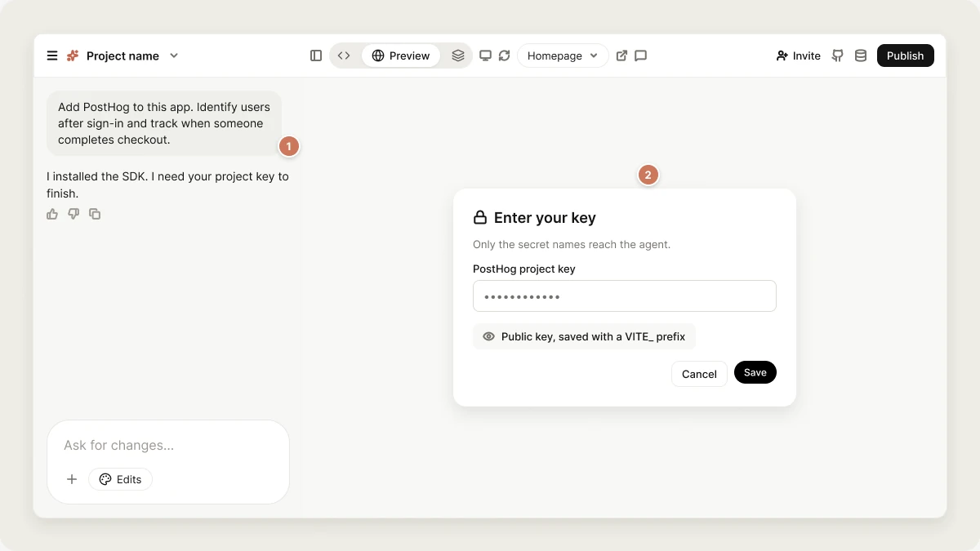
Task: Click the comment bubble icon
Action: pyautogui.click(x=641, y=56)
